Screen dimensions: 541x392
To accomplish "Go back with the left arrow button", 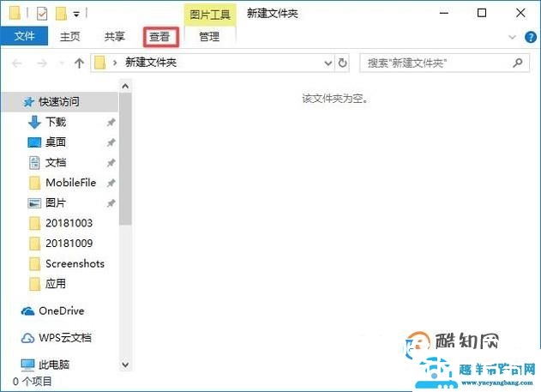I will [x=17, y=63].
